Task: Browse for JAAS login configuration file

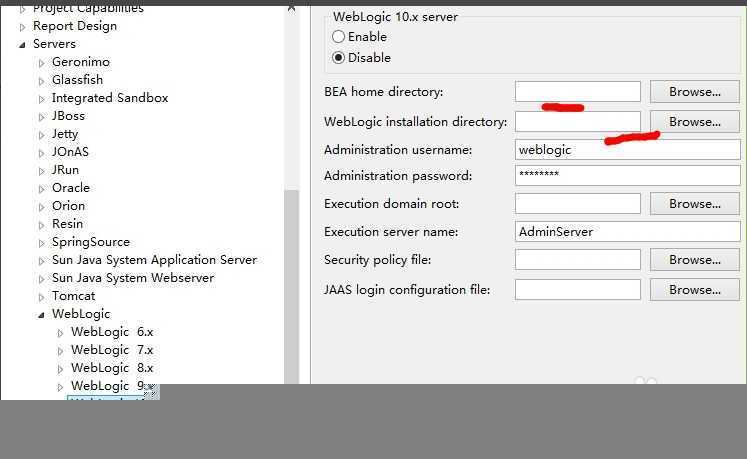Action: pyautogui.click(x=694, y=290)
